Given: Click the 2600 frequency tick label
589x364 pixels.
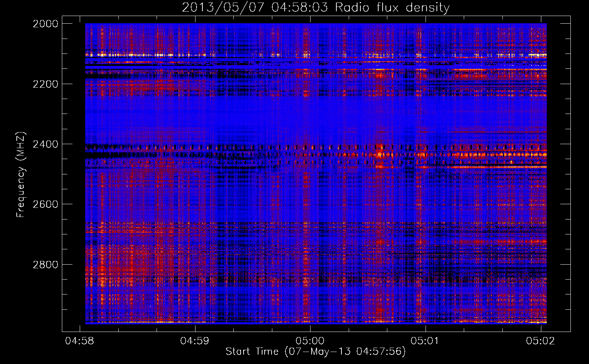Looking at the screenshot, I should click(46, 204).
